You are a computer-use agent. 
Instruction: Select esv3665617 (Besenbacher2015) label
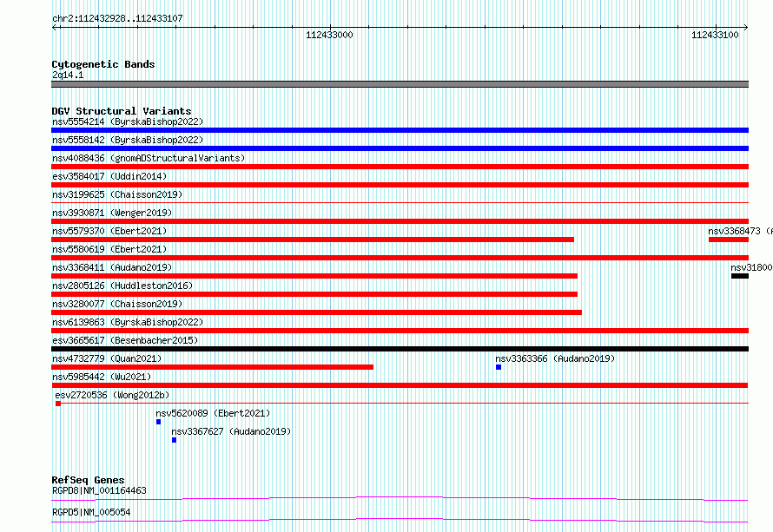125,340
